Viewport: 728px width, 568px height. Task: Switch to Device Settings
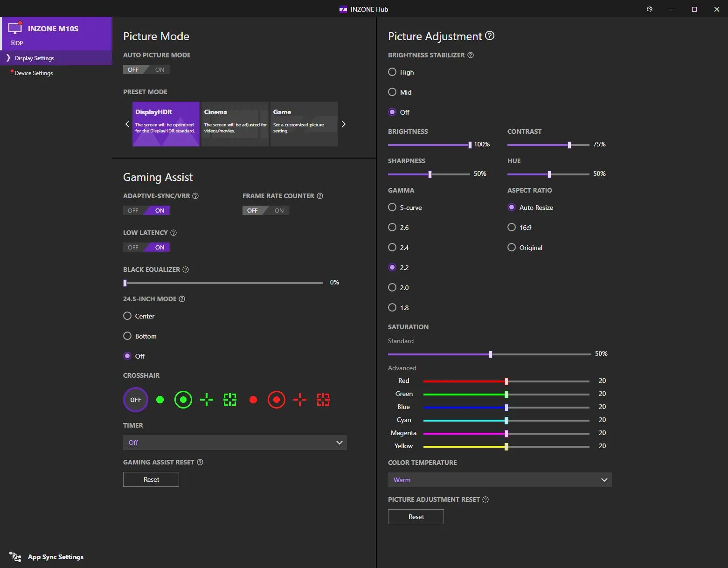tap(33, 73)
